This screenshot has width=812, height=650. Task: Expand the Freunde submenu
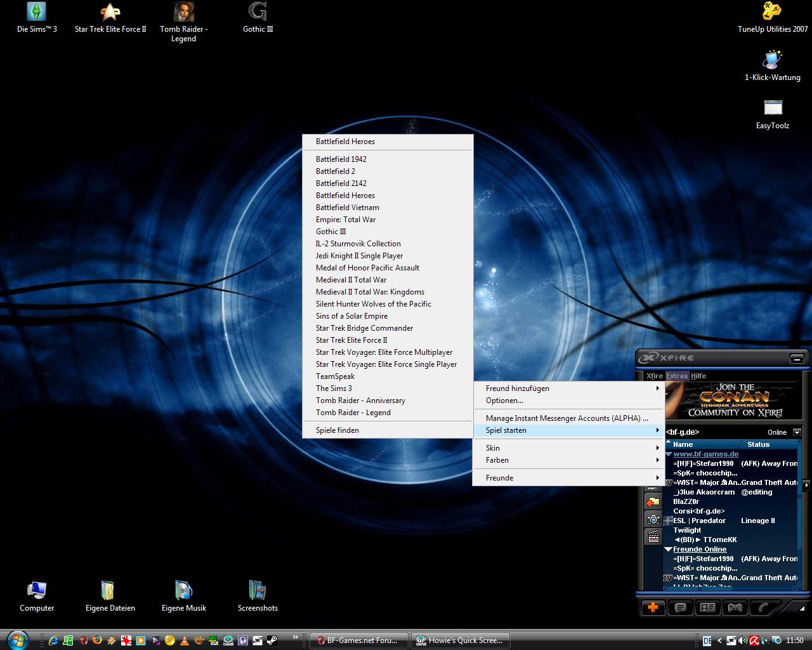[568, 478]
